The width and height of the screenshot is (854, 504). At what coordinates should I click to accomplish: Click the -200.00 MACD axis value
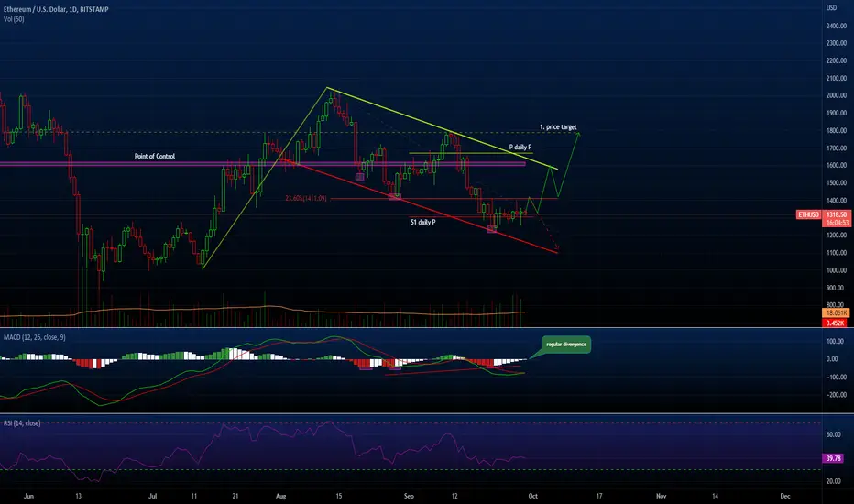[836, 394]
